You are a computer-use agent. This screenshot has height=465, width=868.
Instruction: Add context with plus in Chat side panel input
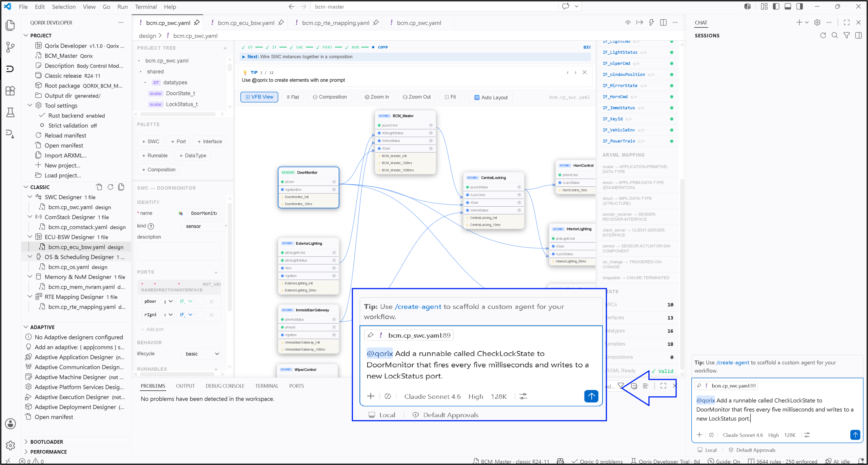699,435
